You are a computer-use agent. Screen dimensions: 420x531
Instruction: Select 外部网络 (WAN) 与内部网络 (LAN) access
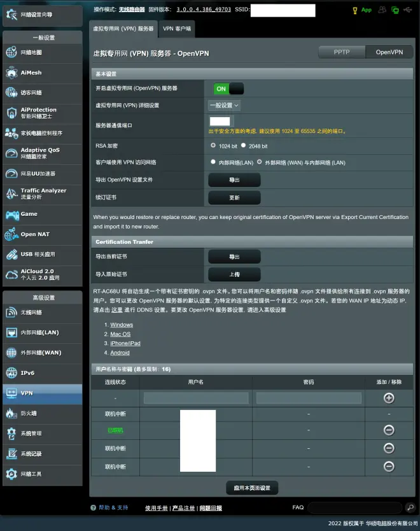tap(259, 162)
